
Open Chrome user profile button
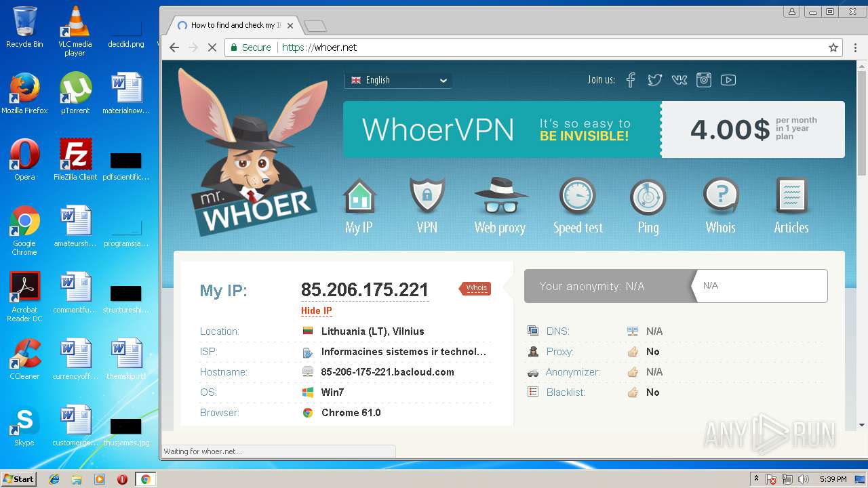[x=791, y=12]
